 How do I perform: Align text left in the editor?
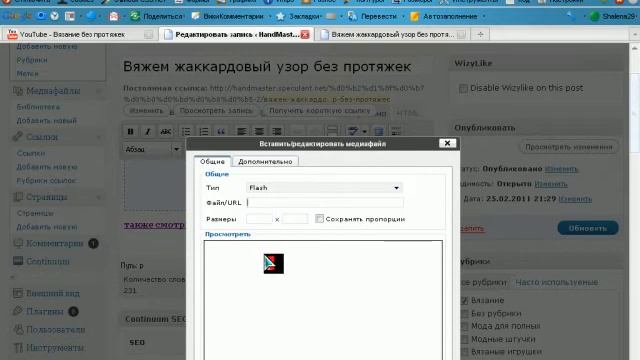[x=242, y=131]
